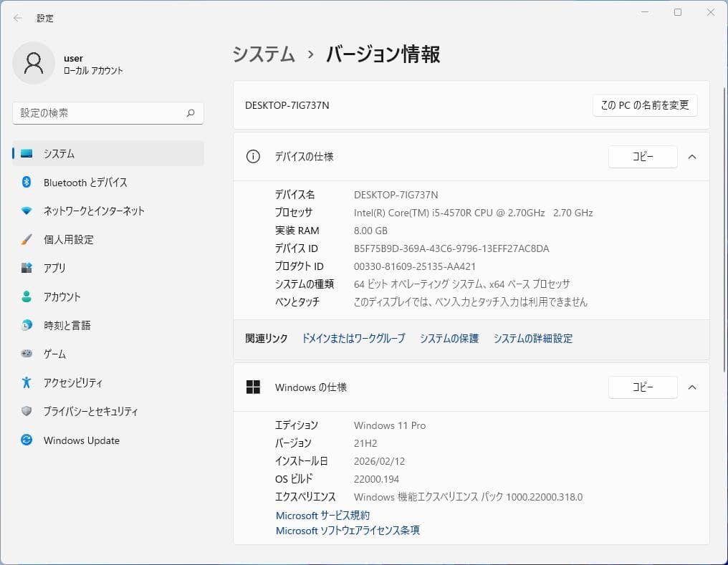
Task: Select product ID 00330-81609-25135-AA421
Action: (x=415, y=266)
